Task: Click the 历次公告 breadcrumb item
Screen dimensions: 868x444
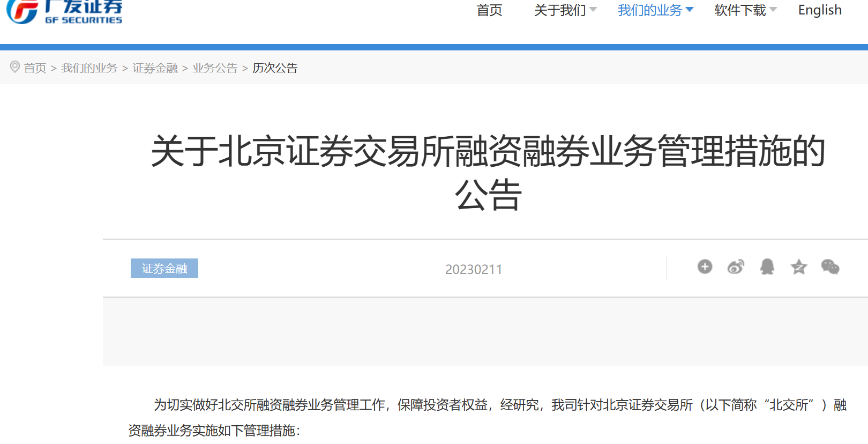Action: [275, 68]
